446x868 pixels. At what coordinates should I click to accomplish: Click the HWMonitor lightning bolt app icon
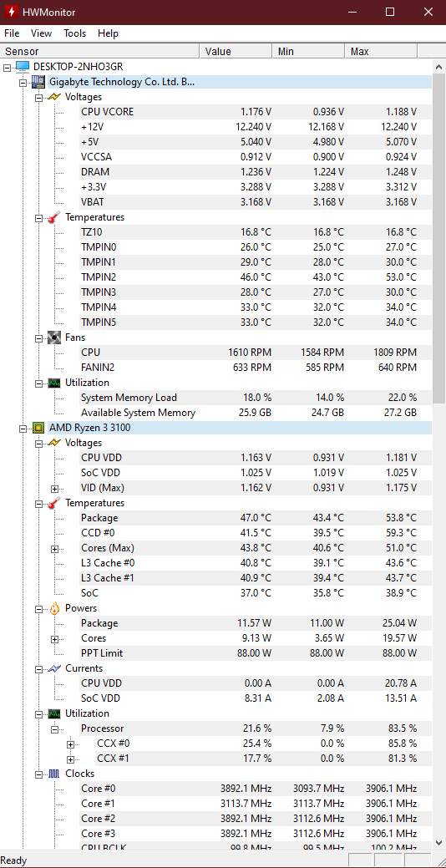(x=11, y=12)
